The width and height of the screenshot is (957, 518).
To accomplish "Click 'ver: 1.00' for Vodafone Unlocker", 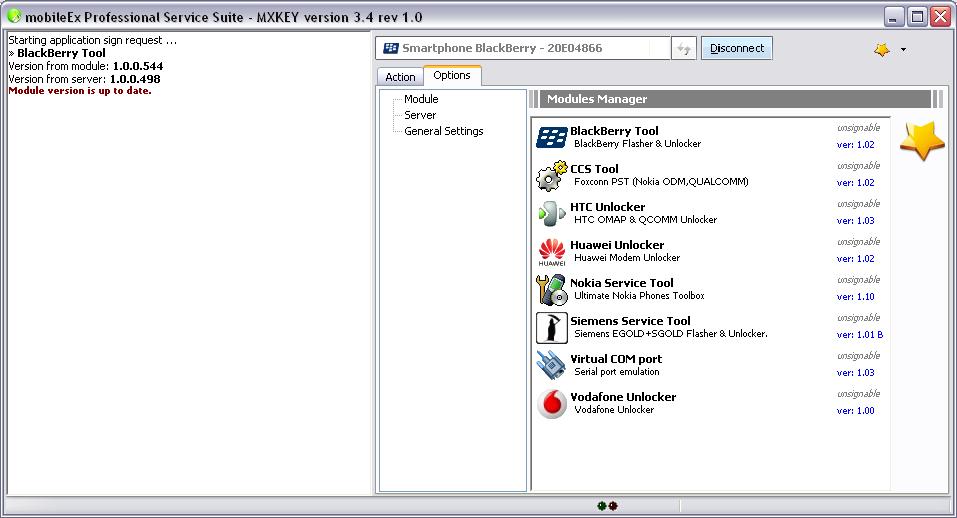I will tap(855, 411).
